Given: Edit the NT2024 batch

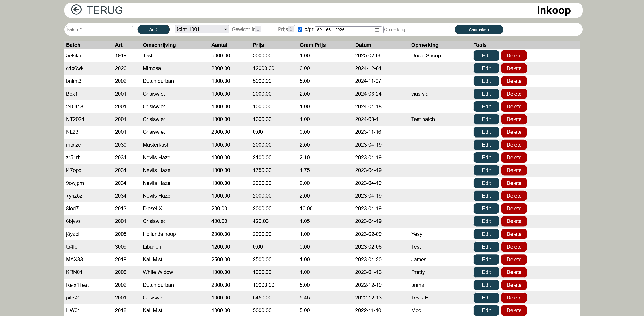Looking at the screenshot, I should click(486, 119).
